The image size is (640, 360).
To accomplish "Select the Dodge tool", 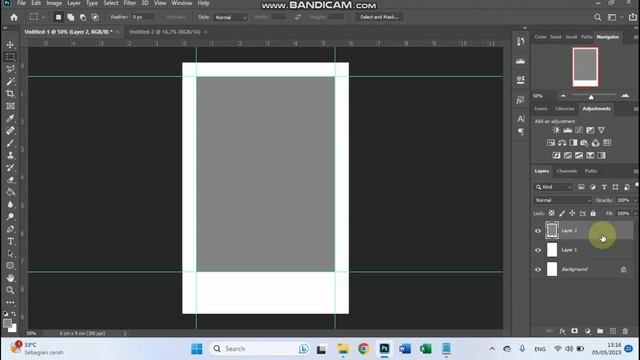I will pyautogui.click(x=10, y=216).
